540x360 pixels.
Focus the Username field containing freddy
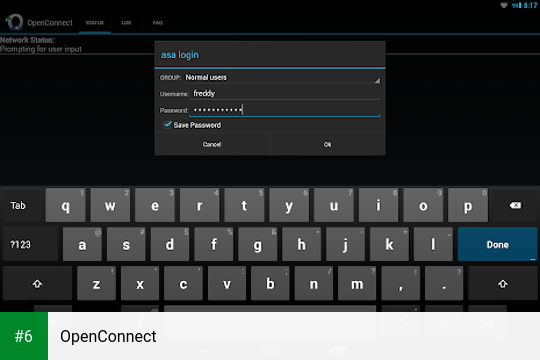coord(285,93)
